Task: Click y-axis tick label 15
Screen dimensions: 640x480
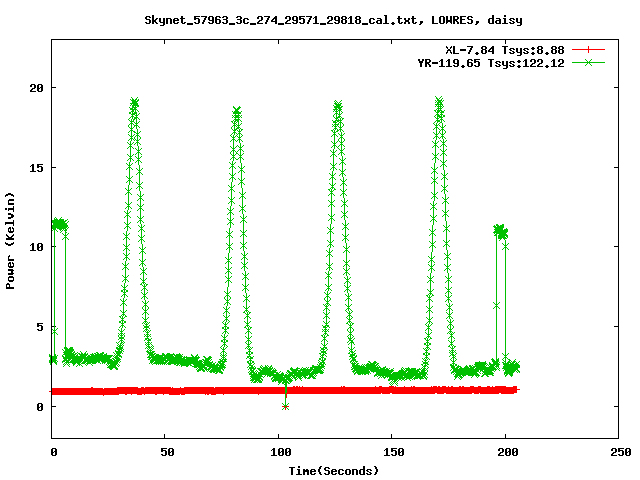Action: tap(36, 167)
